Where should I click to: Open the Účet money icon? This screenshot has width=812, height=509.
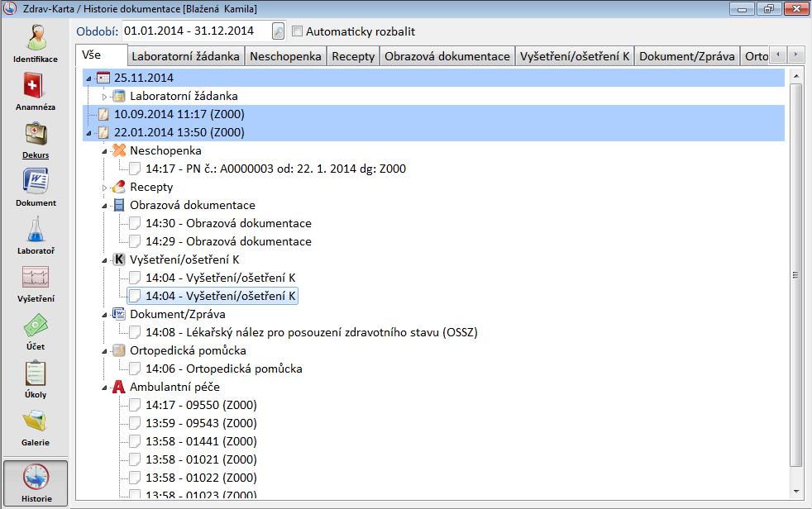click(x=36, y=326)
